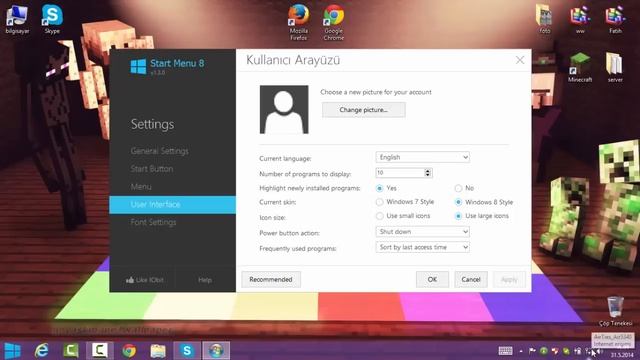Confirm settings with OK button
The image size is (640, 360).
(432, 280)
